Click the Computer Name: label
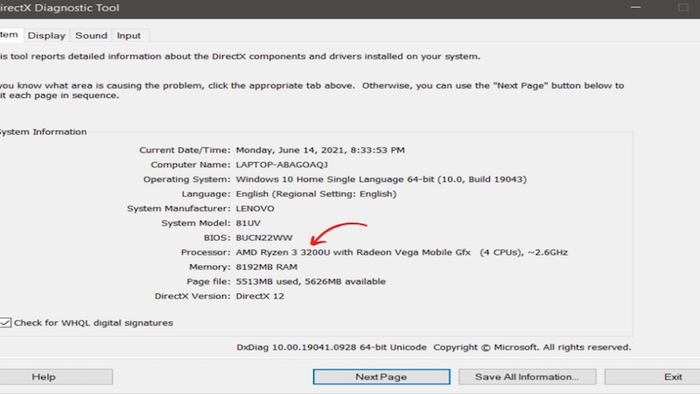The height and width of the screenshot is (394, 700). click(x=191, y=165)
